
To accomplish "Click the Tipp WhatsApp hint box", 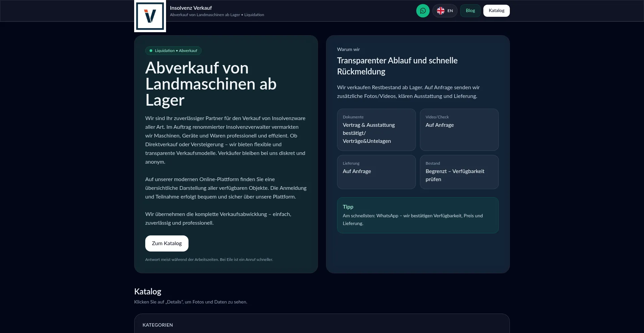I will [x=418, y=215].
